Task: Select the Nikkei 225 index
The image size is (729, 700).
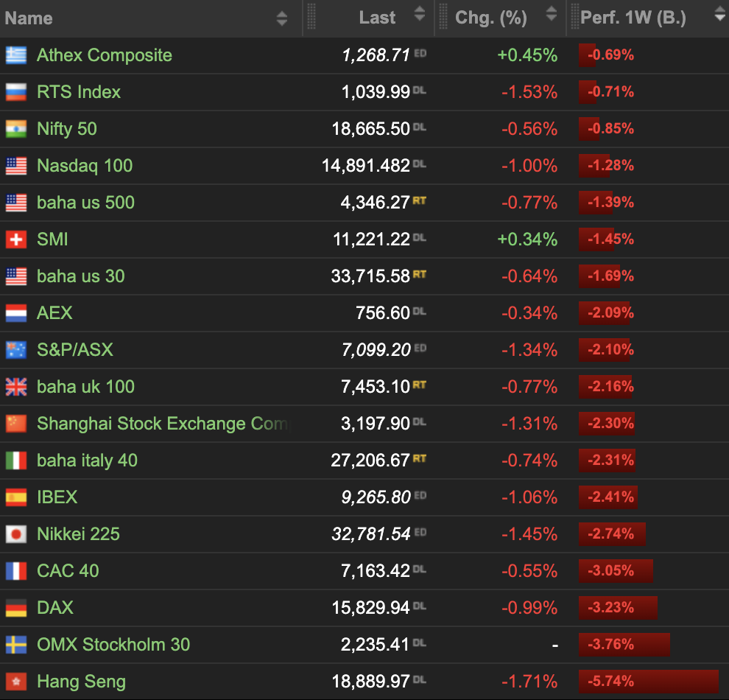Action: coord(79,534)
